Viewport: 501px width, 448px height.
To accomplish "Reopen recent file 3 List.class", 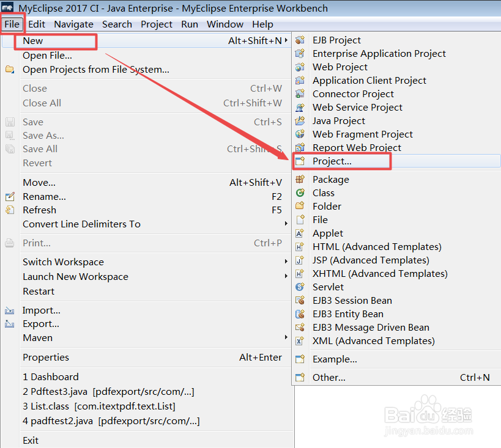I will (x=99, y=406).
